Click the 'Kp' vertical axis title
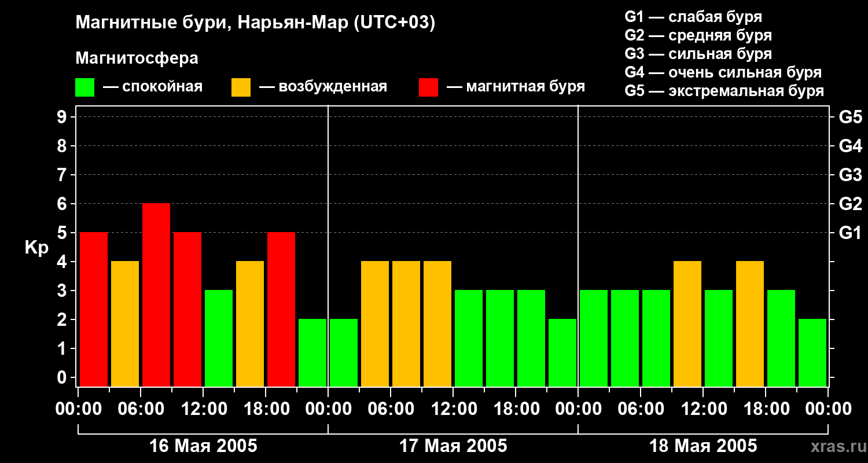This screenshot has height=463, width=868. click(x=36, y=248)
